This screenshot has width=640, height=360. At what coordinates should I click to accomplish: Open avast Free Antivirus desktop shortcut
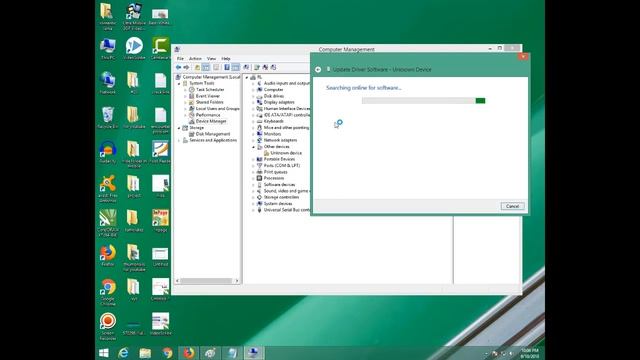pyautogui.click(x=108, y=189)
